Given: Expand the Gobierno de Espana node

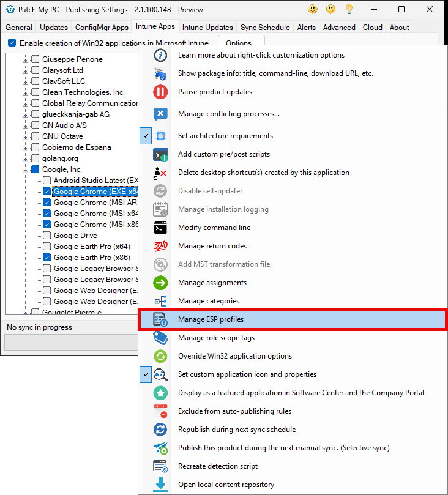Looking at the screenshot, I should click(x=25, y=148).
